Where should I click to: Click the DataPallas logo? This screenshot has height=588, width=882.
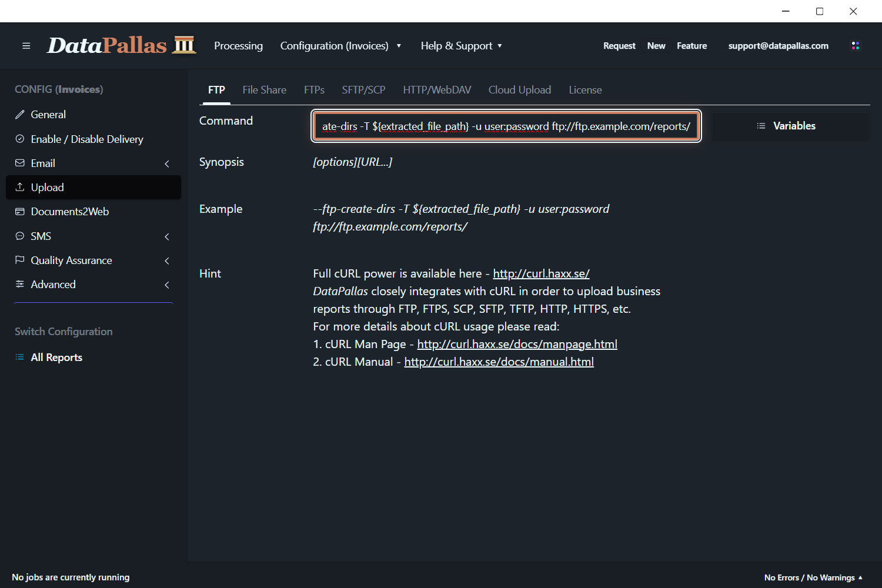[x=121, y=45]
